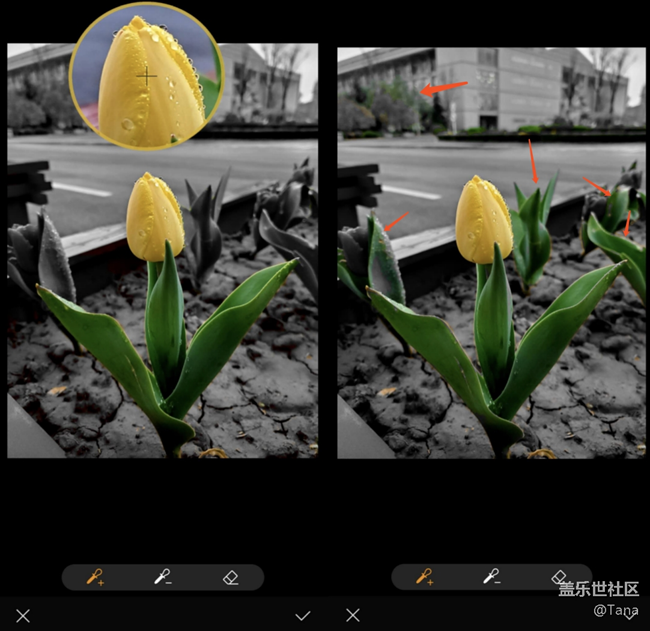The image size is (650, 631).
Task: Confirm edits with the left checkmark
Action: (303, 615)
